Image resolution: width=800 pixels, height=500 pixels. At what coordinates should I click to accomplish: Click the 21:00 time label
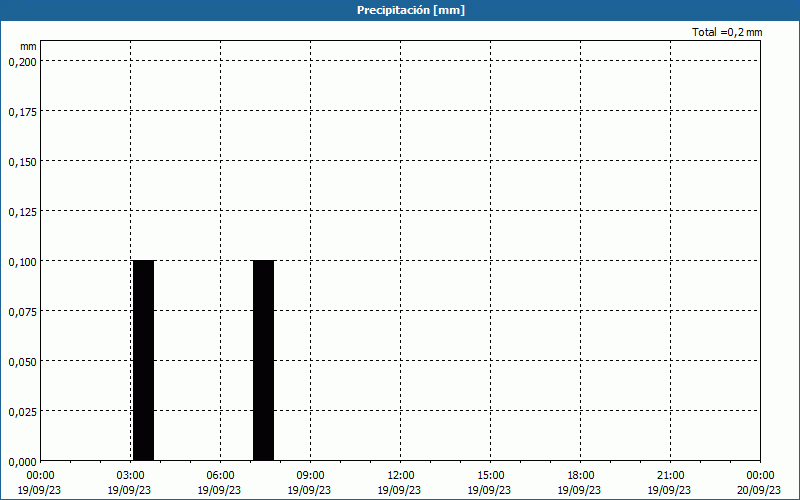pos(670,476)
